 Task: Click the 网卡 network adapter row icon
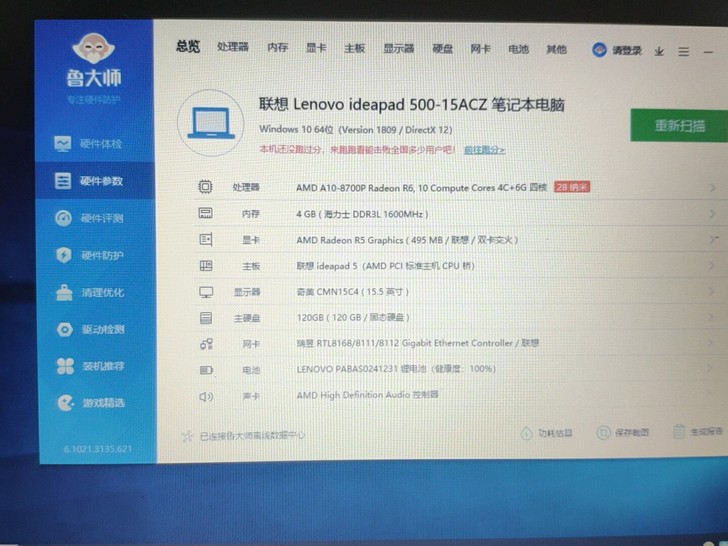206,344
